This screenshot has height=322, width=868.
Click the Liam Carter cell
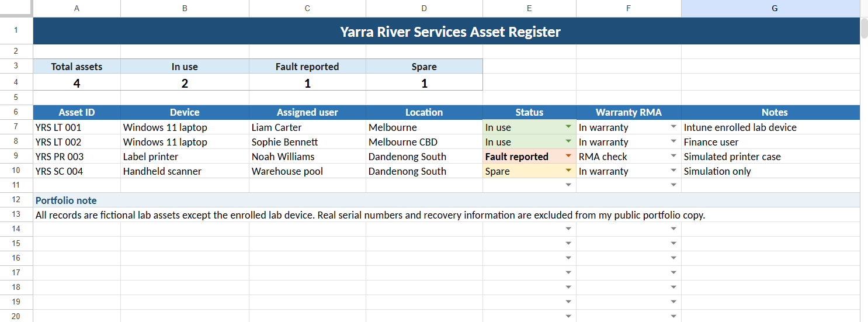(308, 127)
